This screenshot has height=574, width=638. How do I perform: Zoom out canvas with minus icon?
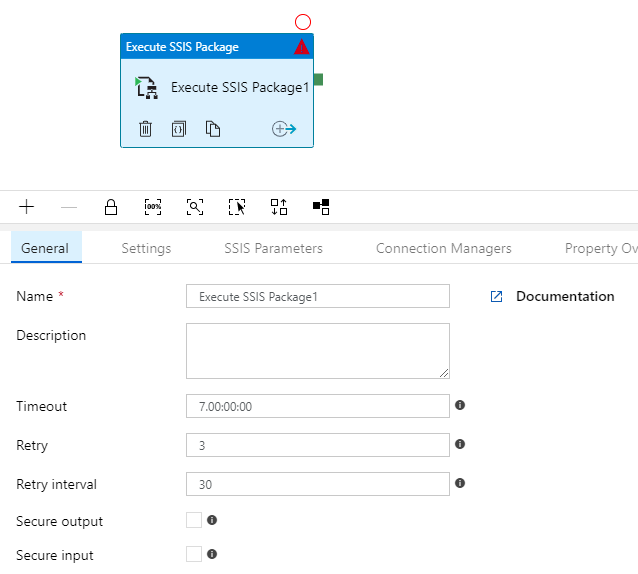(69, 207)
